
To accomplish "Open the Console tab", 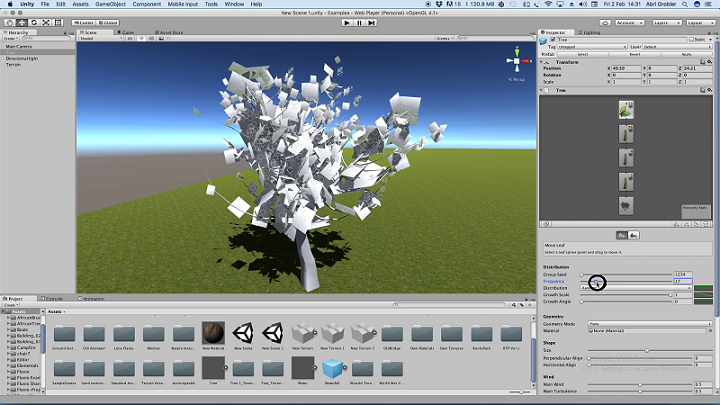I will 51,298.
